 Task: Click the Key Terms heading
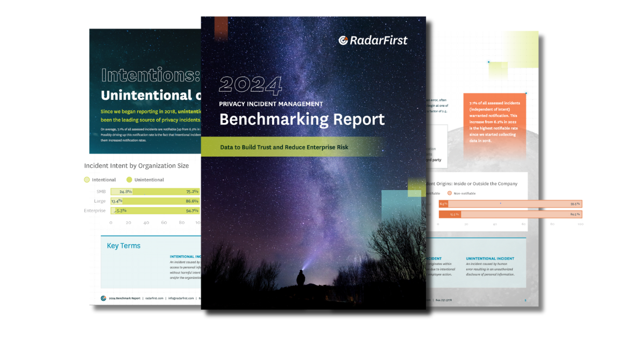point(123,246)
